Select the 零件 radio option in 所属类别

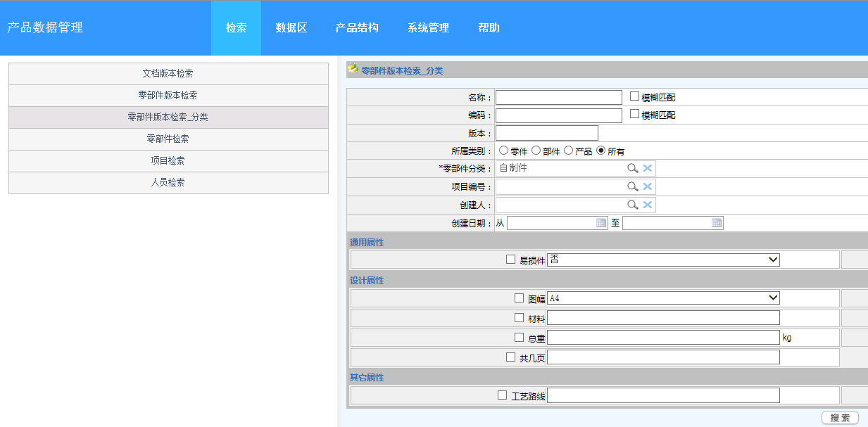click(x=503, y=150)
